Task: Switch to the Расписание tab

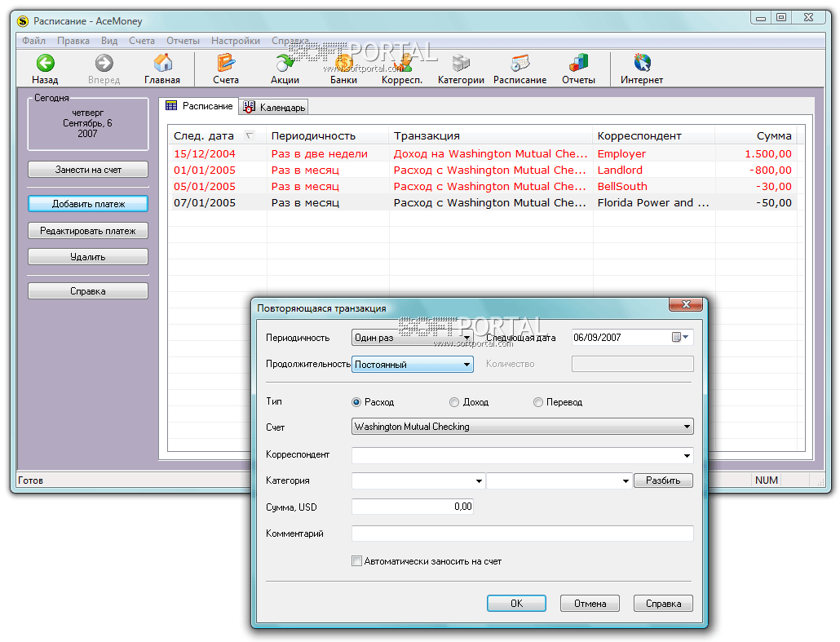Action: [199, 106]
